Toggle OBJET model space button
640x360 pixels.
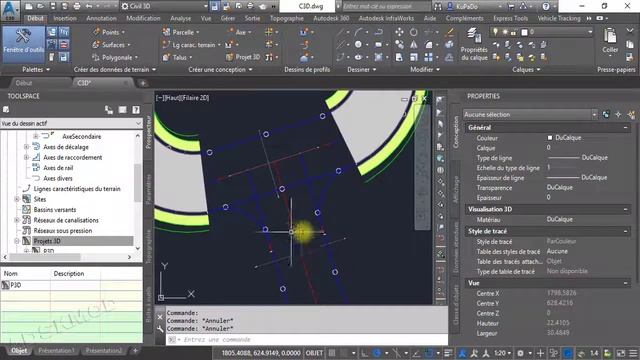314,353
